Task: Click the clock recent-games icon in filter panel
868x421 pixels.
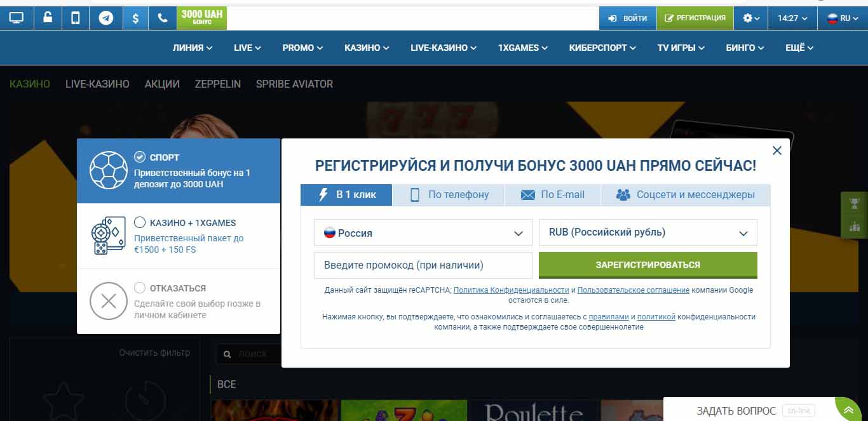Action: tap(146, 401)
